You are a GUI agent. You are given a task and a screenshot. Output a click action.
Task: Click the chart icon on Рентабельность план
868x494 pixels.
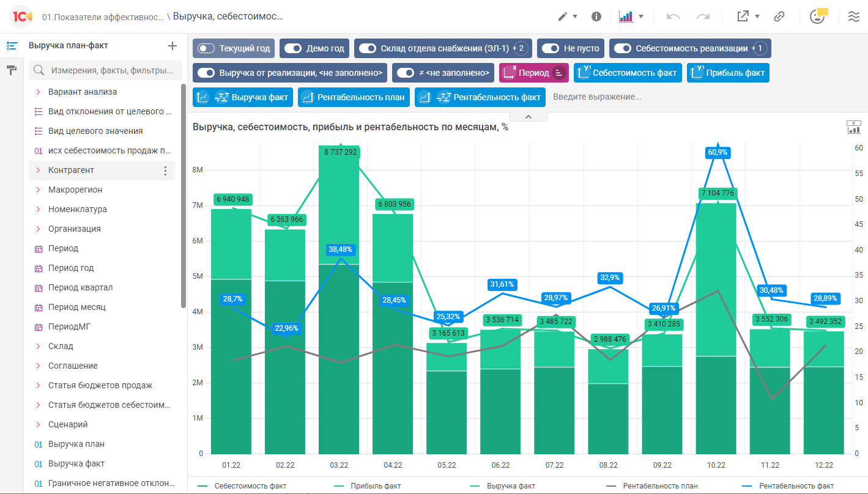click(308, 97)
